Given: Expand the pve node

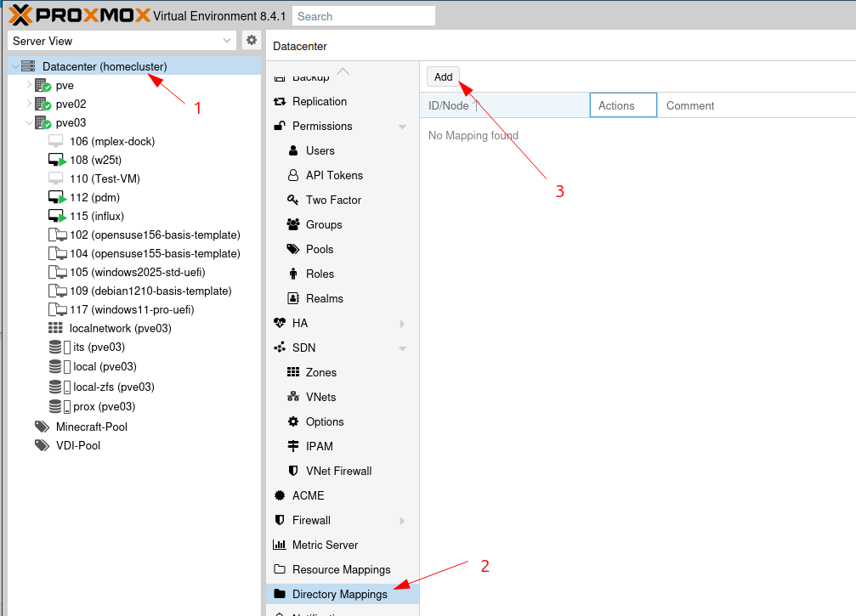Looking at the screenshot, I should tap(29, 85).
